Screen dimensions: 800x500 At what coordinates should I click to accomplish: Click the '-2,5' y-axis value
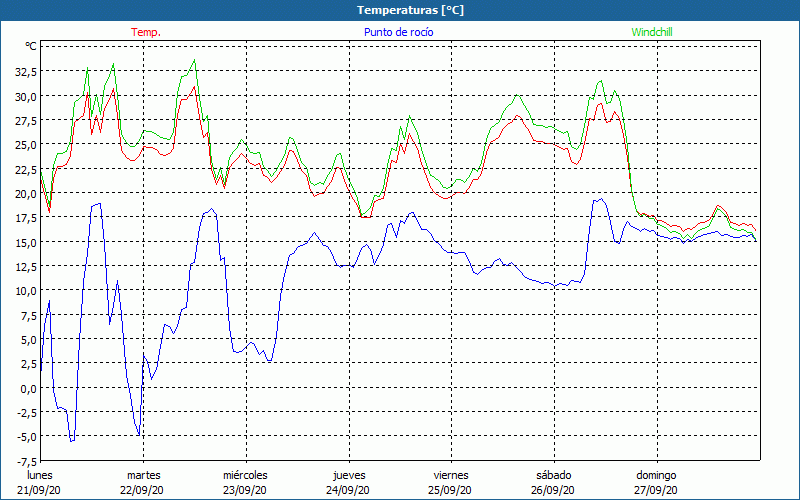27,413
